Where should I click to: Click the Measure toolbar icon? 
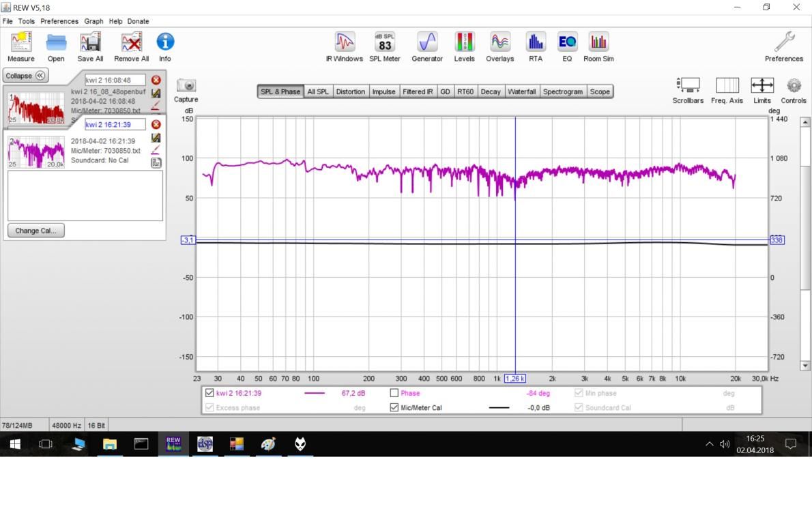coord(21,46)
